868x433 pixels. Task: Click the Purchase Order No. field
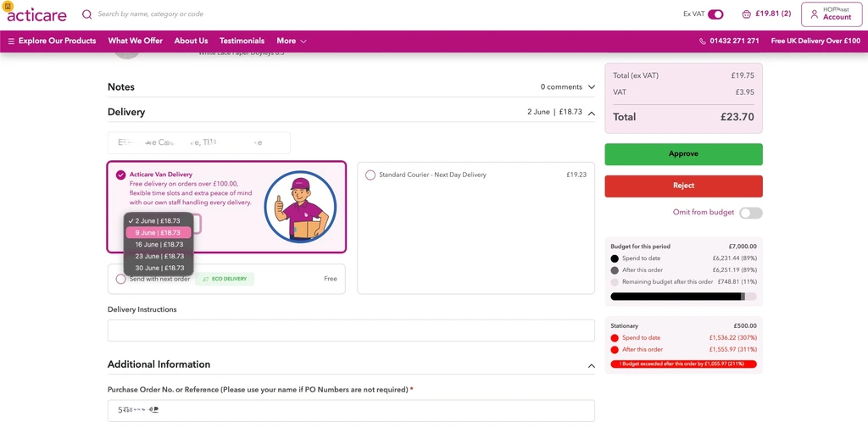pos(351,411)
